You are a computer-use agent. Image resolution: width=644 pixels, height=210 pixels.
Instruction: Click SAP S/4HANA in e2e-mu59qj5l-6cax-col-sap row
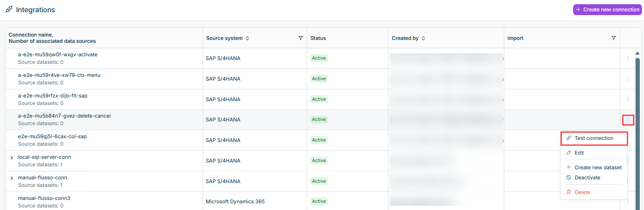[223, 140]
